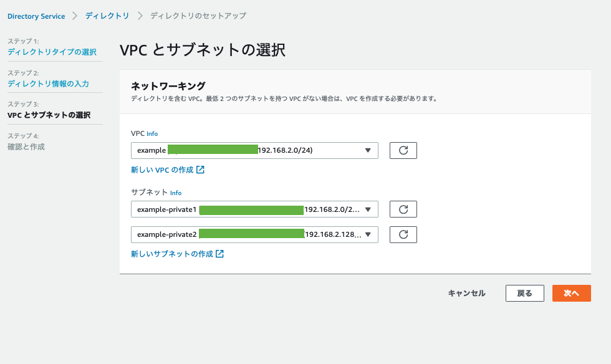The image size is (611, 364).
Task: Expand the example-private2 subnet dropdown
Action: pyautogui.click(x=254, y=234)
